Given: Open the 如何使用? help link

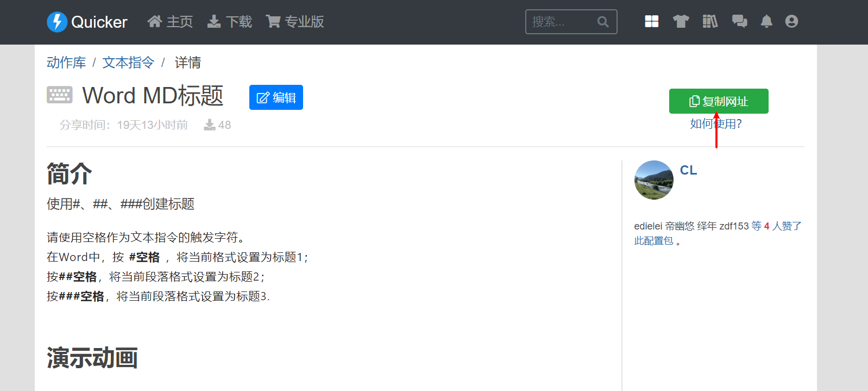Looking at the screenshot, I should (716, 124).
